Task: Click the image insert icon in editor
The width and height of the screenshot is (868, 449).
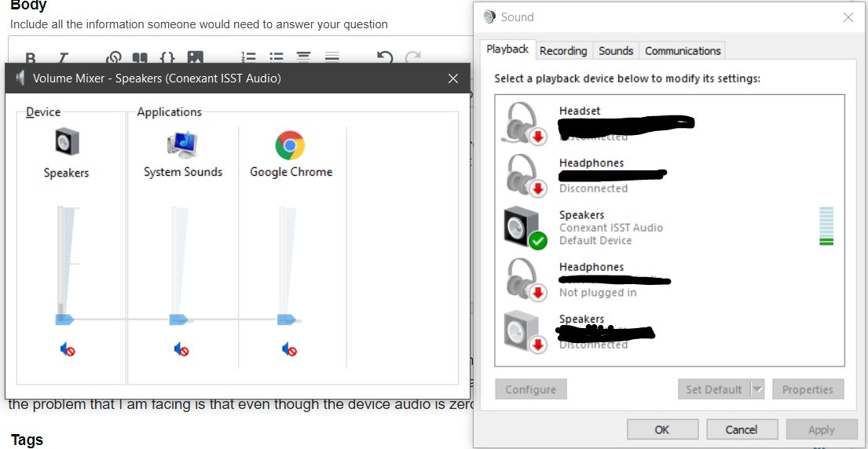Action: (x=195, y=57)
